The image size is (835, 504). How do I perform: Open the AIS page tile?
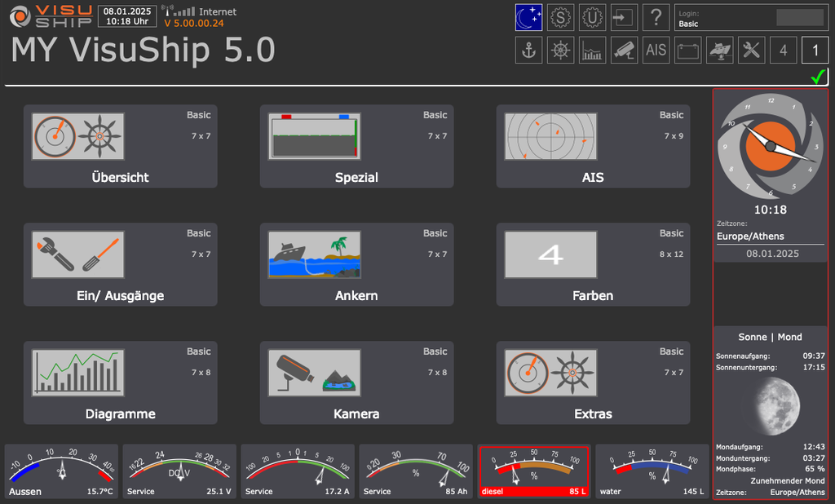pos(594,146)
